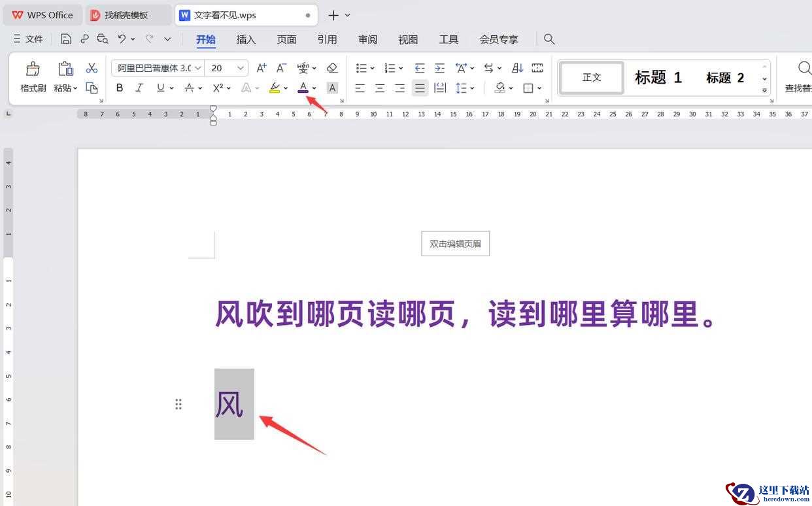Click 双击编辑页眉 header edit button
The image size is (812, 506).
(x=455, y=244)
